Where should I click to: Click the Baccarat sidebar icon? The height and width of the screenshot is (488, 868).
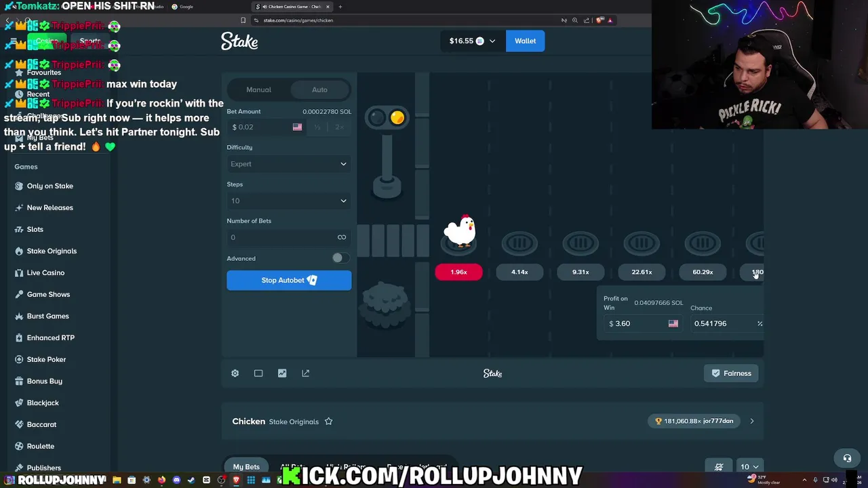pyautogui.click(x=19, y=424)
